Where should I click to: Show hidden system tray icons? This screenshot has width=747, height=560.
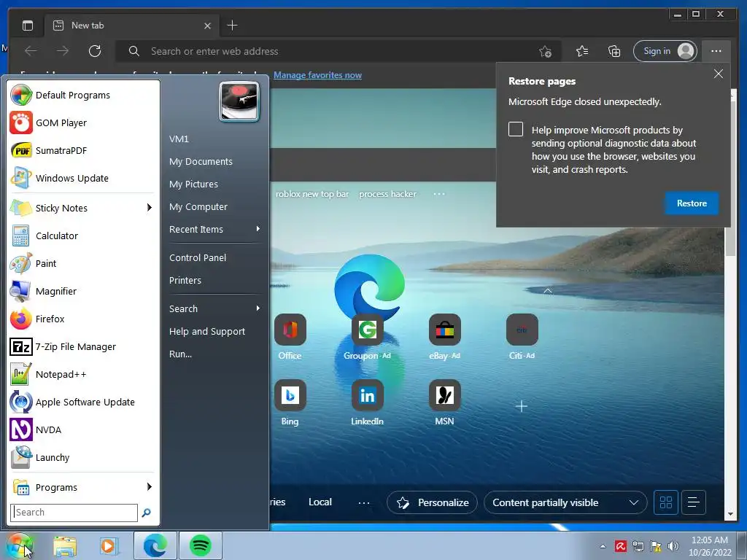click(603, 546)
